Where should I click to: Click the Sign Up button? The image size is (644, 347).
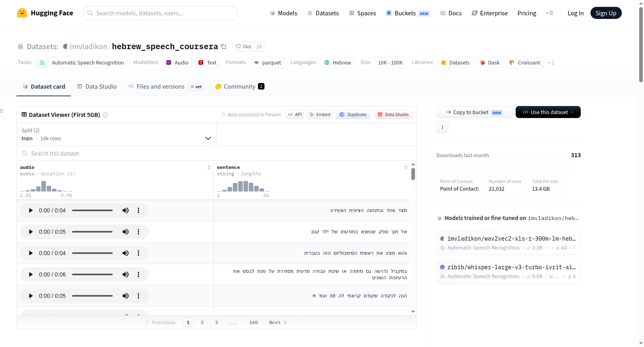coord(606,13)
